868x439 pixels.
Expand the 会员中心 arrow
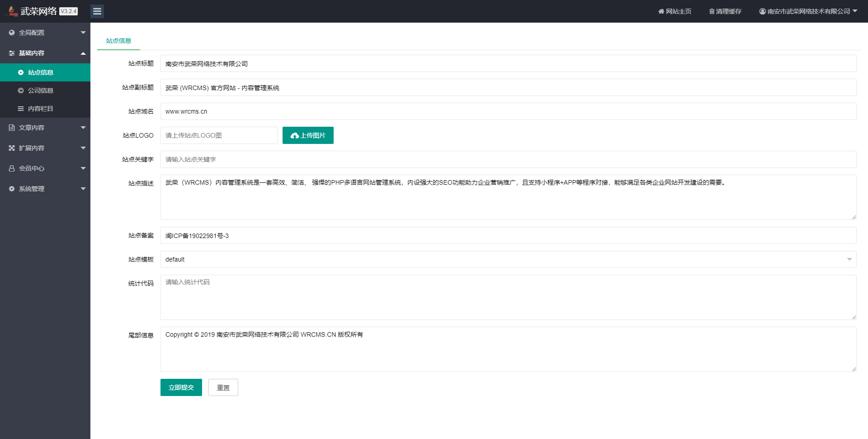83,168
